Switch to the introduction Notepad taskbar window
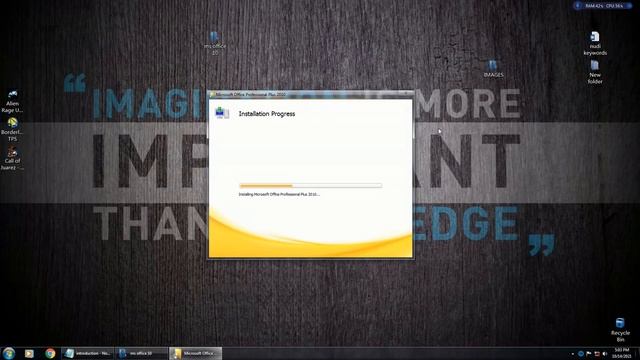Viewport: 640px width, 360px height. pos(87,353)
